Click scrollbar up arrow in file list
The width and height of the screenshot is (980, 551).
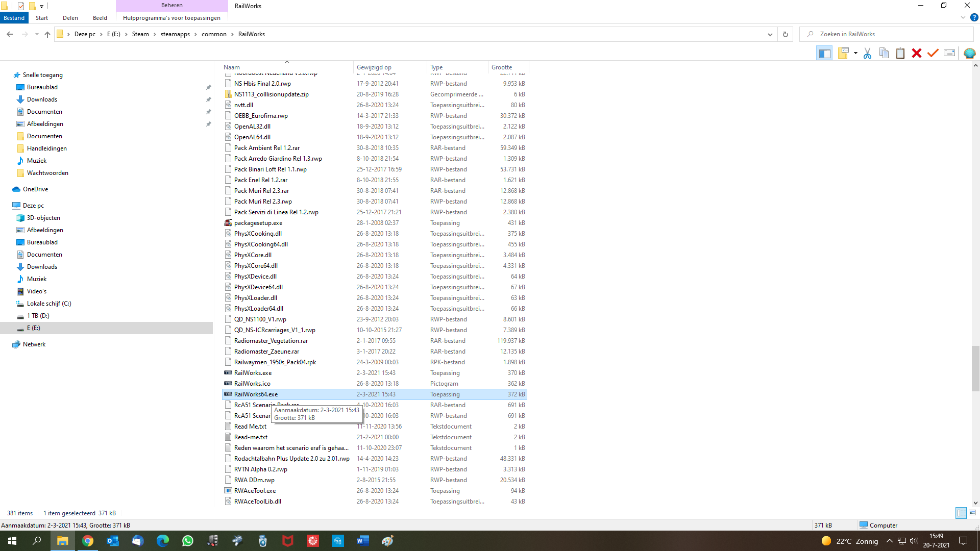click(x=975, y=66)
